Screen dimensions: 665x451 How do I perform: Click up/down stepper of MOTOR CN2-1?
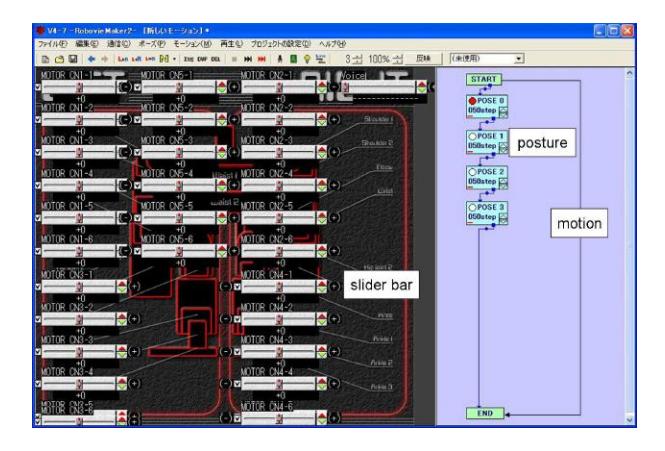pos(321,87)
